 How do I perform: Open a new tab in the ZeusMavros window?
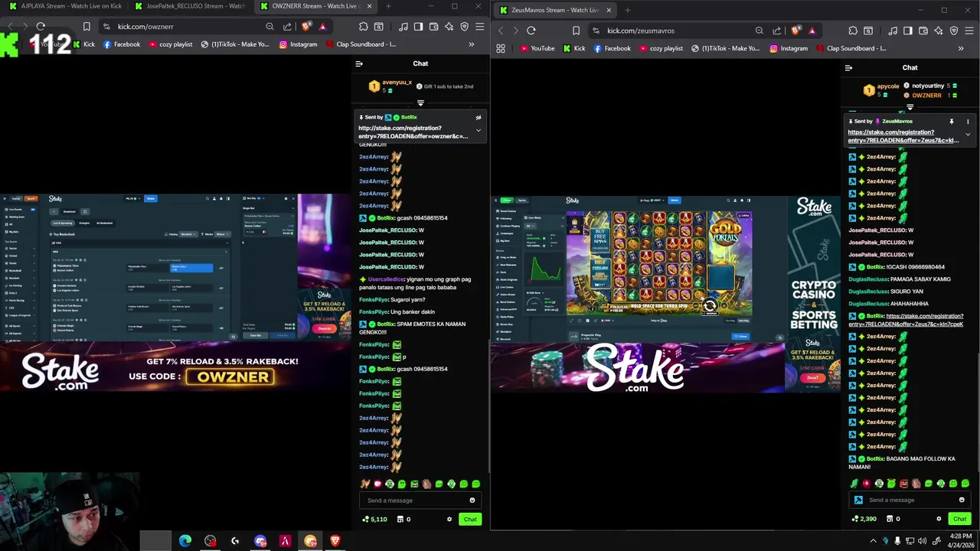[x=627, y=10]
